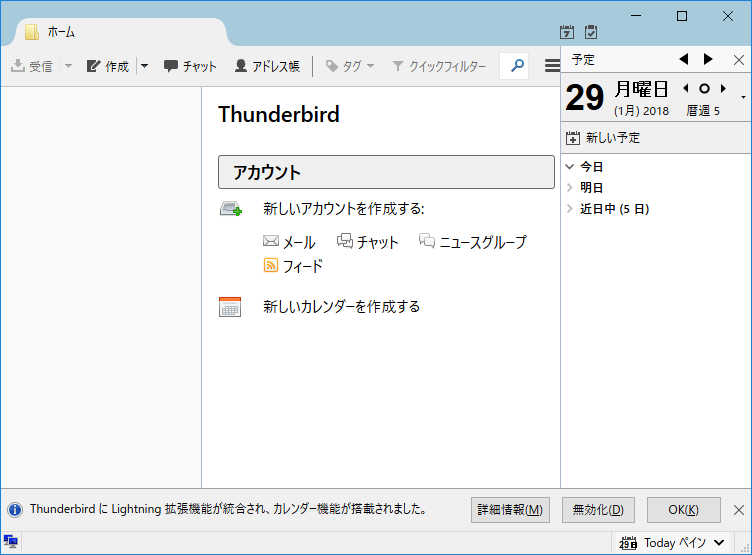
Task: Click the mail envelope icon
Action: (x=271, y=241)
